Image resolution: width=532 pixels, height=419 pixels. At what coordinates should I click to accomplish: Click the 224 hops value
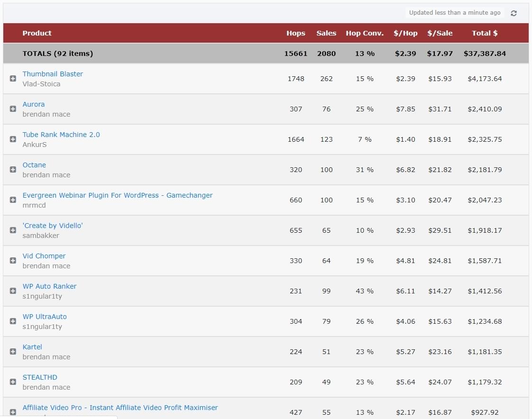tap(296, 352)
